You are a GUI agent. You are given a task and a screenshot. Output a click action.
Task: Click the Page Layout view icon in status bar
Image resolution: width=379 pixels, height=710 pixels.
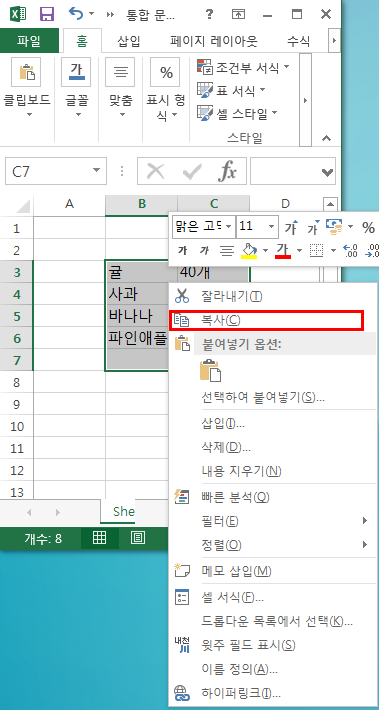(138, 538)
